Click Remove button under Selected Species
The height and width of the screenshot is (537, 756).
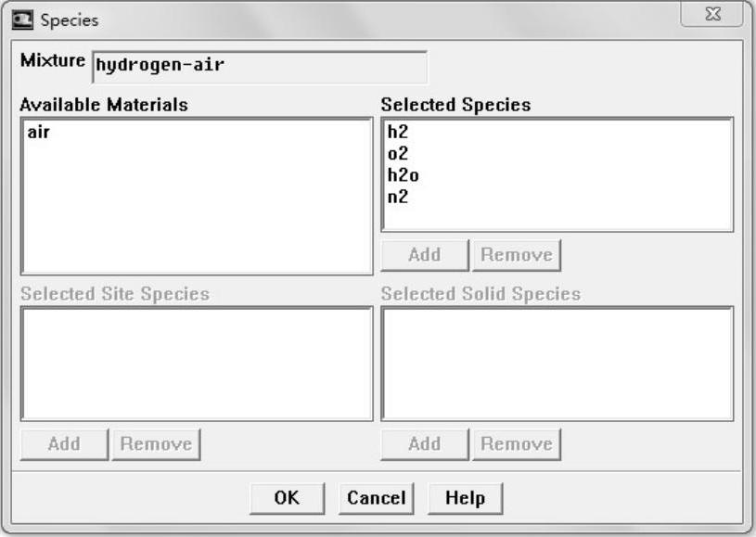tap(516, 254)
